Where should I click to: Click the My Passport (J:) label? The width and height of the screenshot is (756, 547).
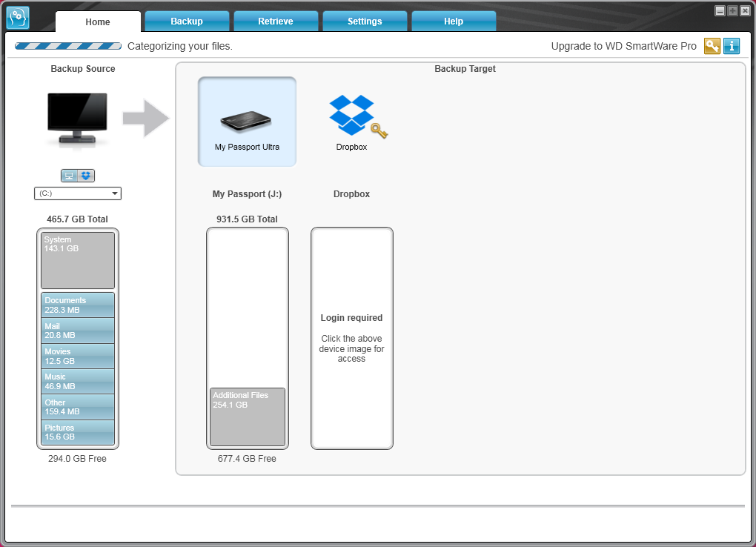[x=247, y=194]
